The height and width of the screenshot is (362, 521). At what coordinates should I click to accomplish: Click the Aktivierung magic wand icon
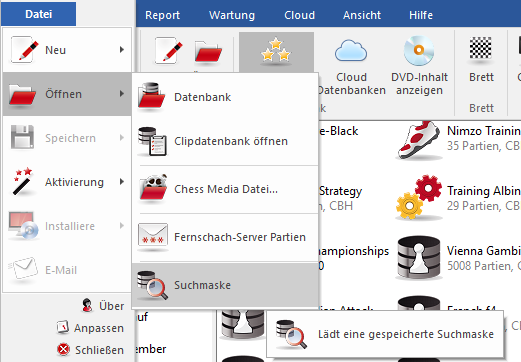(x=23, y=181)
